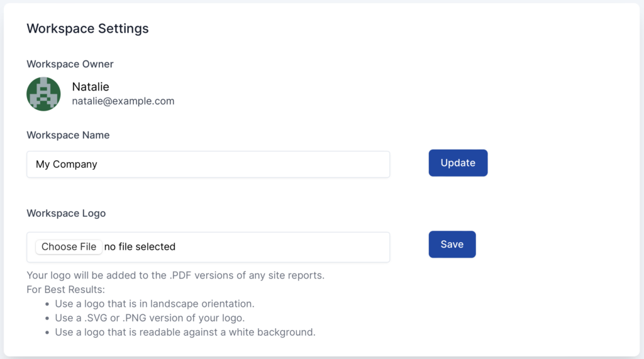Click the "For Best Results:" text
Screen dimensions: 644x359
[65, 290]
